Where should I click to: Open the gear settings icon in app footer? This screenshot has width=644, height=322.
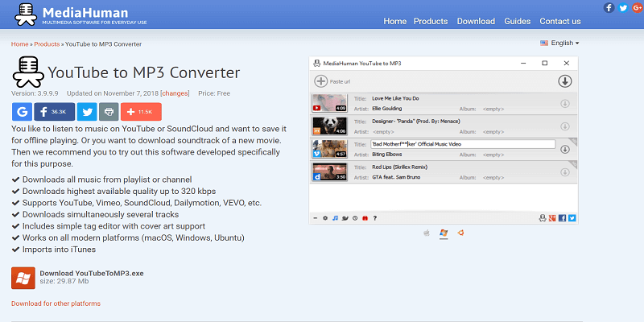tap(325, 218)
